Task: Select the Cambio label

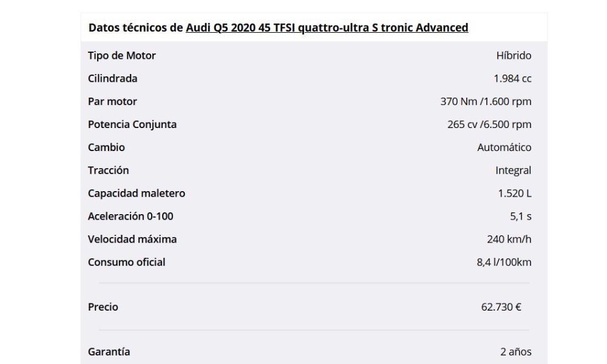Action: pos(106,147)
